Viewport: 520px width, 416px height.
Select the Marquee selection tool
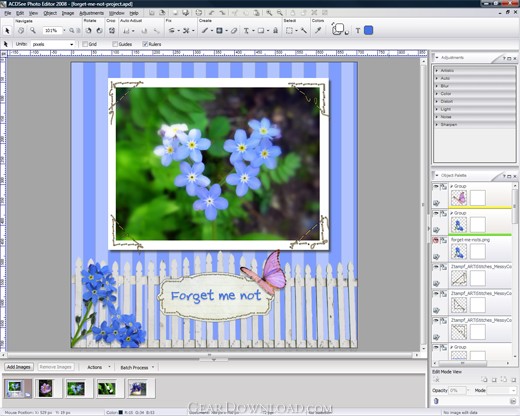click(x=289, y=31)
